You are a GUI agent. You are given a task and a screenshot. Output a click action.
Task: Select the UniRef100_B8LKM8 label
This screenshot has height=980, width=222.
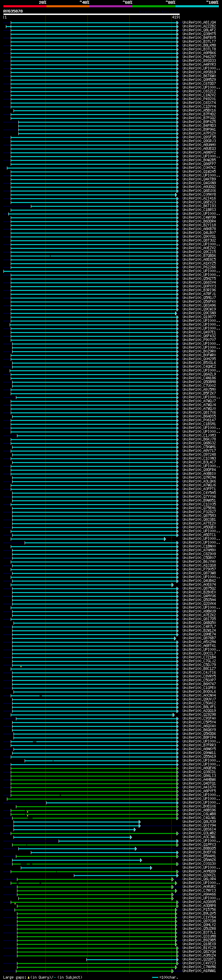(x=199, y=45)
